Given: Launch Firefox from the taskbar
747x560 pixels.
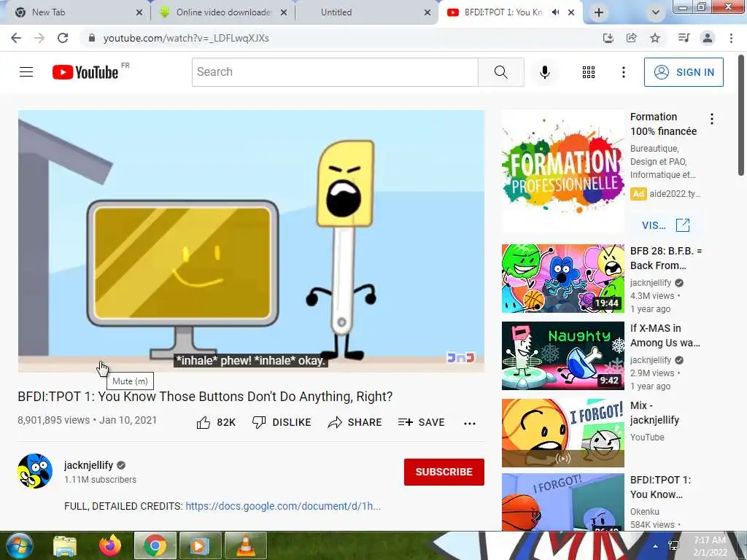Looking at the screenshot, I should 110,545.
